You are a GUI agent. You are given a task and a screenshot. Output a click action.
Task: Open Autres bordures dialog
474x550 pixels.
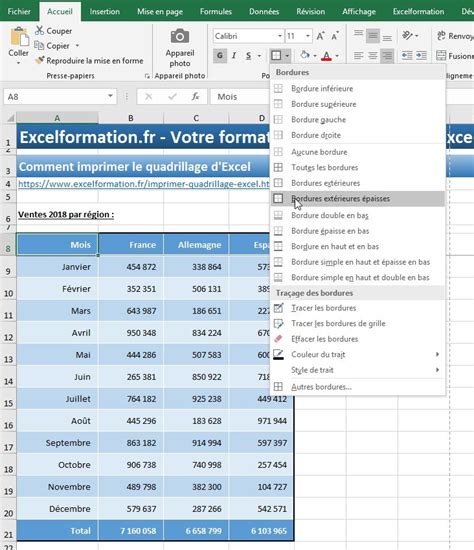point(358,387)
